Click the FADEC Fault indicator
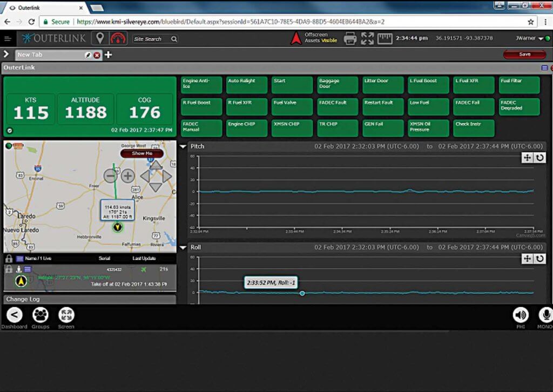 pos(338,107)
